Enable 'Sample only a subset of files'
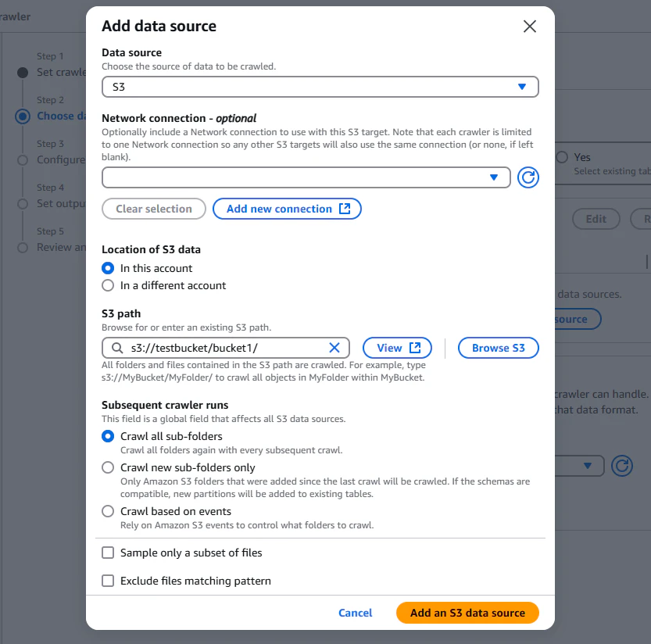Image resolution: width=651 pixels, height=644 pixels. click(x=108, y=553)
